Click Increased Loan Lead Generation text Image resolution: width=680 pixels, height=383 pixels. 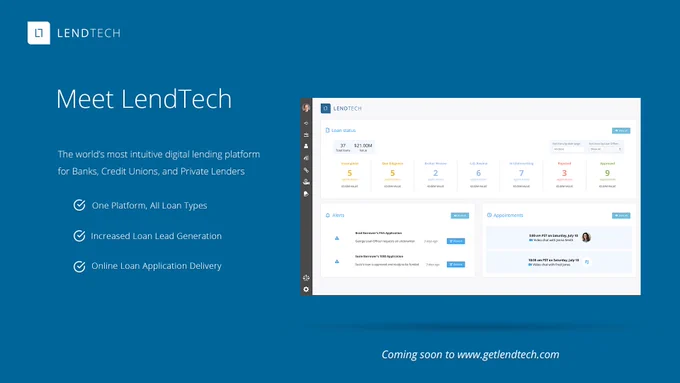pos(156,236)
